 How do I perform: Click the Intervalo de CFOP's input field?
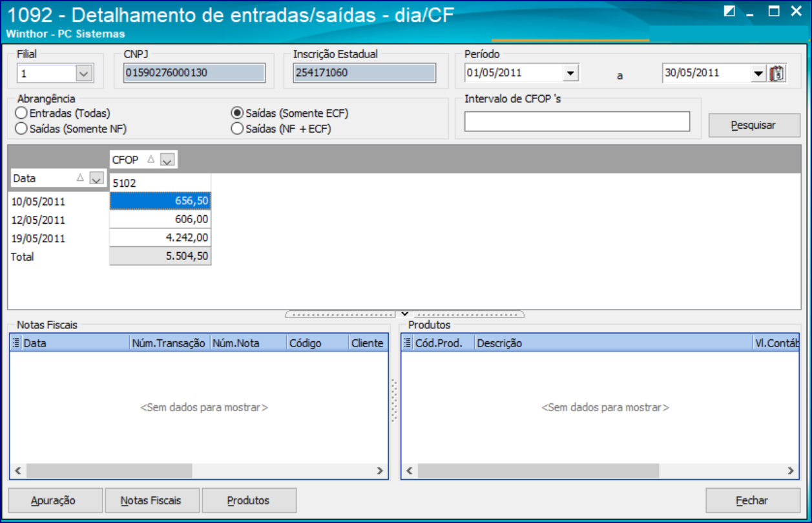pos(577,122)
